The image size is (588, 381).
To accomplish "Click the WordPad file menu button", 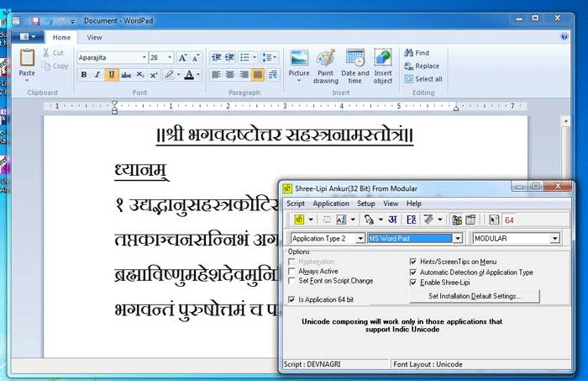I will [x=28, y=36].
